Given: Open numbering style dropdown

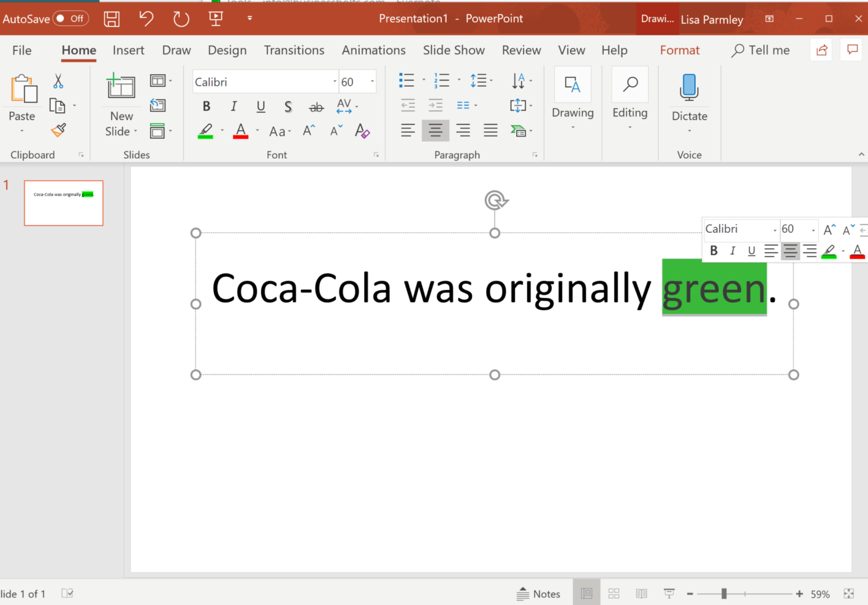Looking at the screenshot, I should 459,80.
